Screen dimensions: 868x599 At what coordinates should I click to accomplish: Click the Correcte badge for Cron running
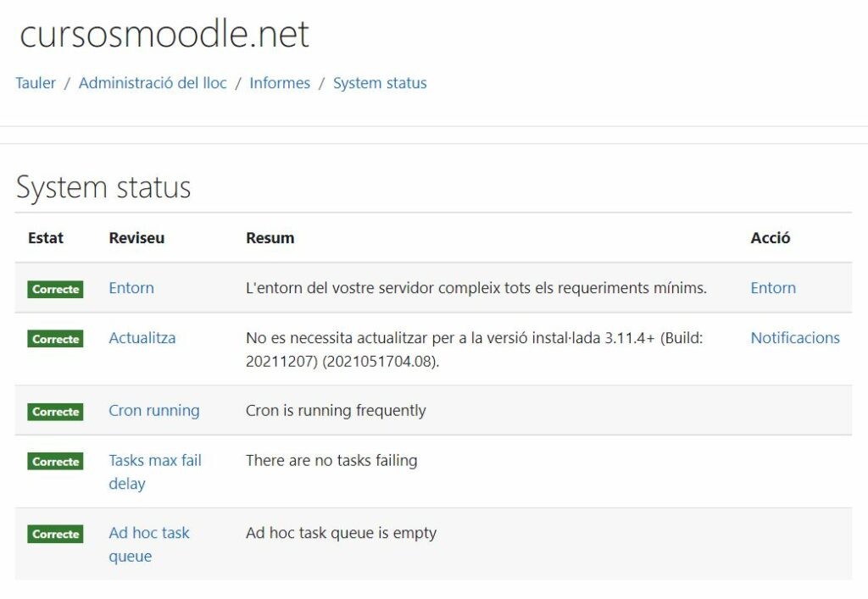[x=55, y=411]
